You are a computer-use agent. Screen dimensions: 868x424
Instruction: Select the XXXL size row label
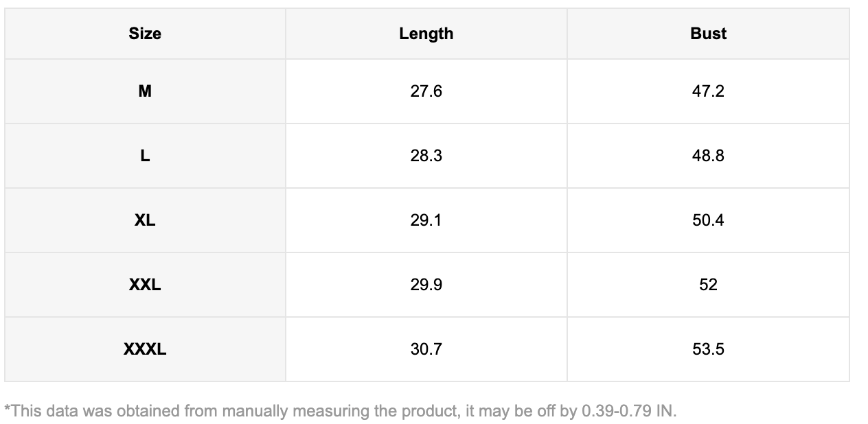click(145, 349)
